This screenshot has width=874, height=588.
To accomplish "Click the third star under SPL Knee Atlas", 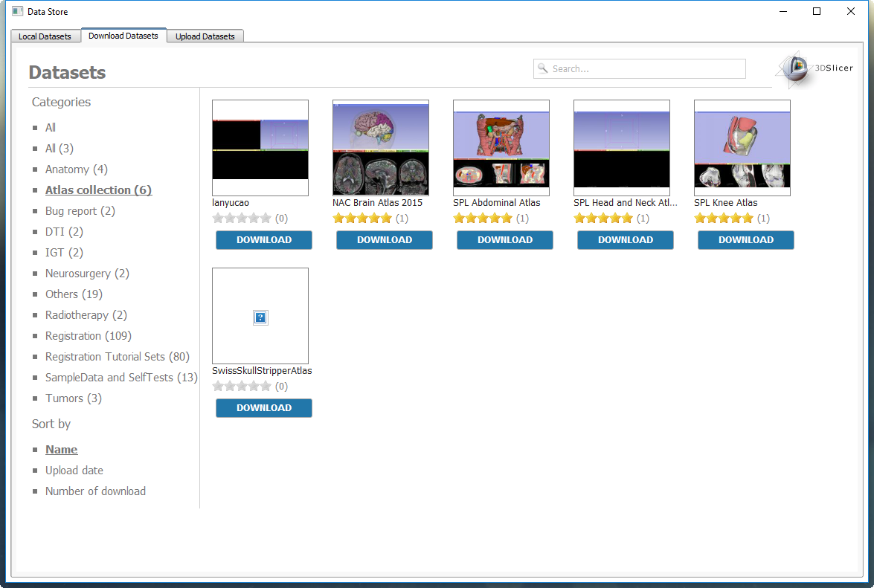I will pos(724,219).
